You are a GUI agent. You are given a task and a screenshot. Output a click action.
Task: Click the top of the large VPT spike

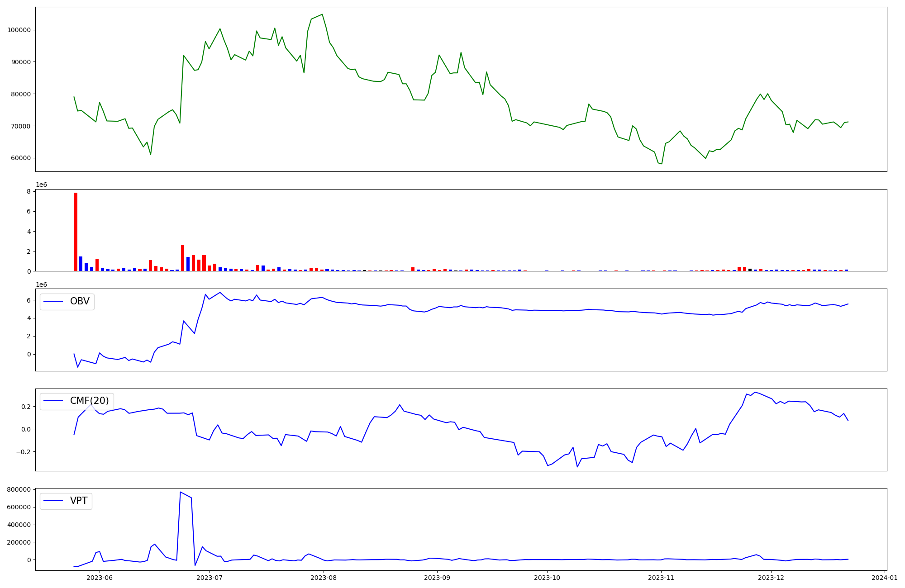click(180, 492)
